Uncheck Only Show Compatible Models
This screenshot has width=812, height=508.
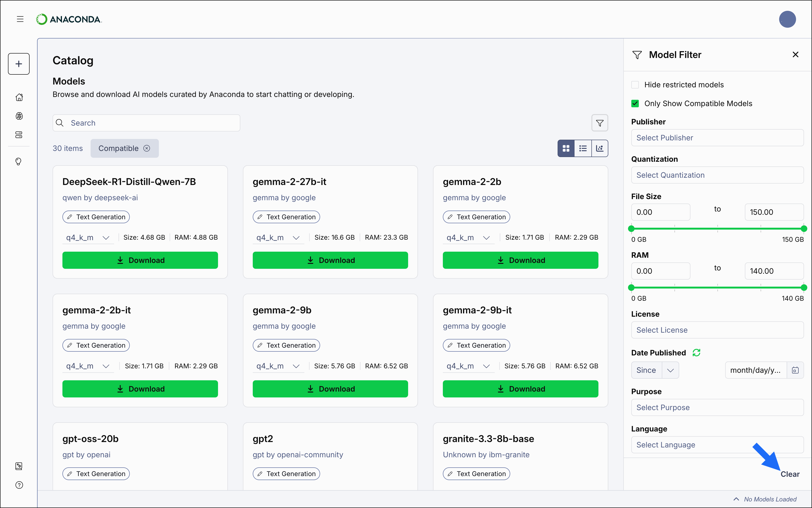click(635, 104)
